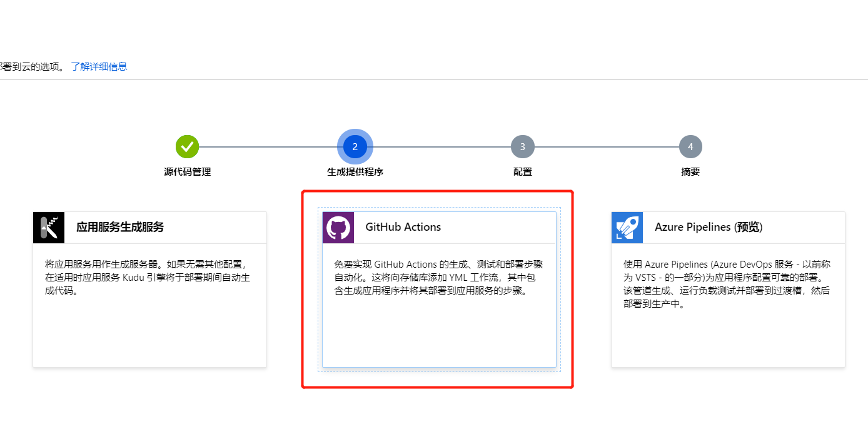Select the GitHub Actions card title
This screenshot has width=868, height=439.
click(403, 227)
